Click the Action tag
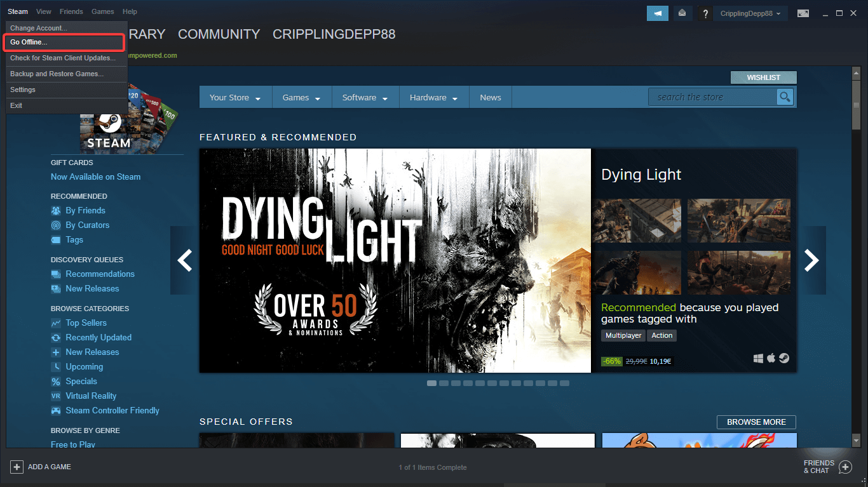Screen dimensions: 868x487 [x=662, y=335]
